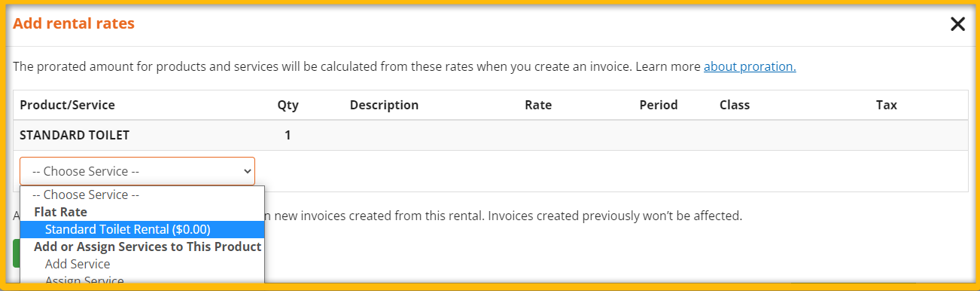This screenshot has height=291, width=980.
Task: Click Add or Assign Services group header
Action: (x=148, y=247)
